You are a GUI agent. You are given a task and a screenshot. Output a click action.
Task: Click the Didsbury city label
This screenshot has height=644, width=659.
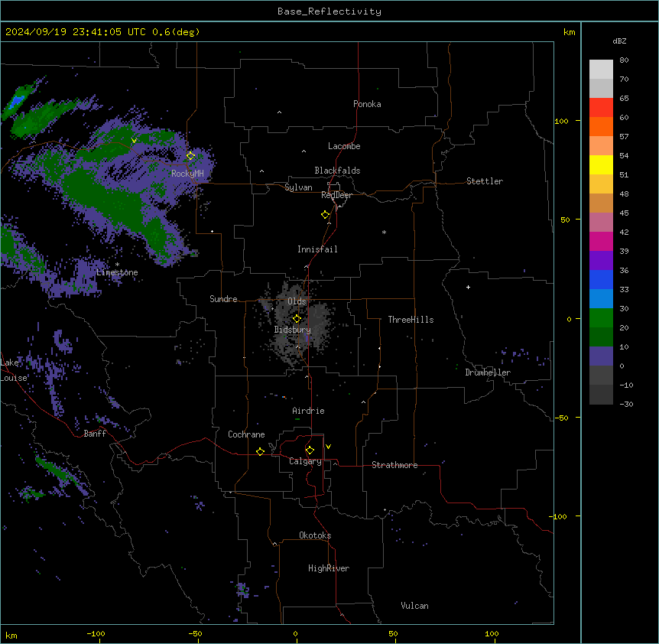[293, 330]
